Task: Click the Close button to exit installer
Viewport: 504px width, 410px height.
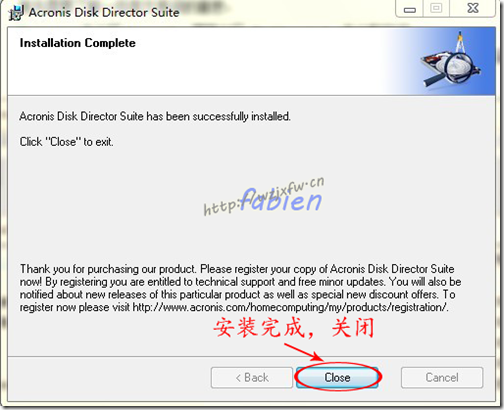Action: tap(337, 377)
